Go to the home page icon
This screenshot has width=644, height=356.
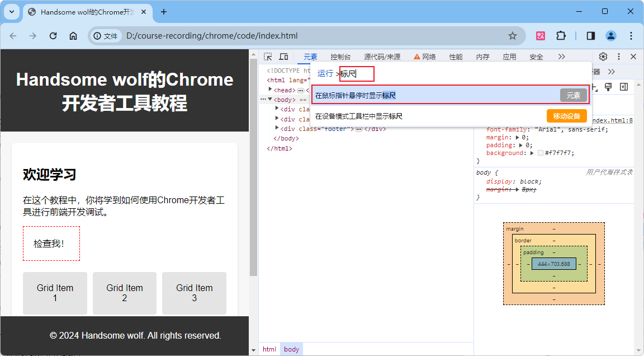pyautogui.click(x=73, y=36)
